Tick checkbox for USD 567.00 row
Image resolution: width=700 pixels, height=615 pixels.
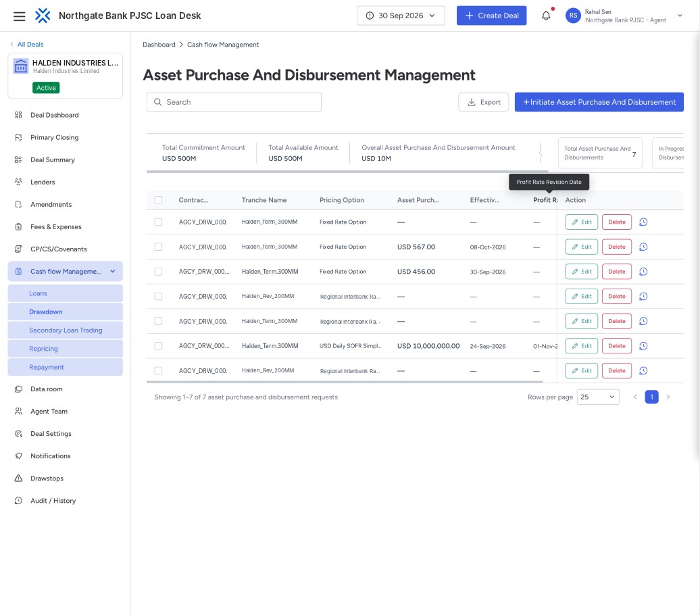coord(158,247)
